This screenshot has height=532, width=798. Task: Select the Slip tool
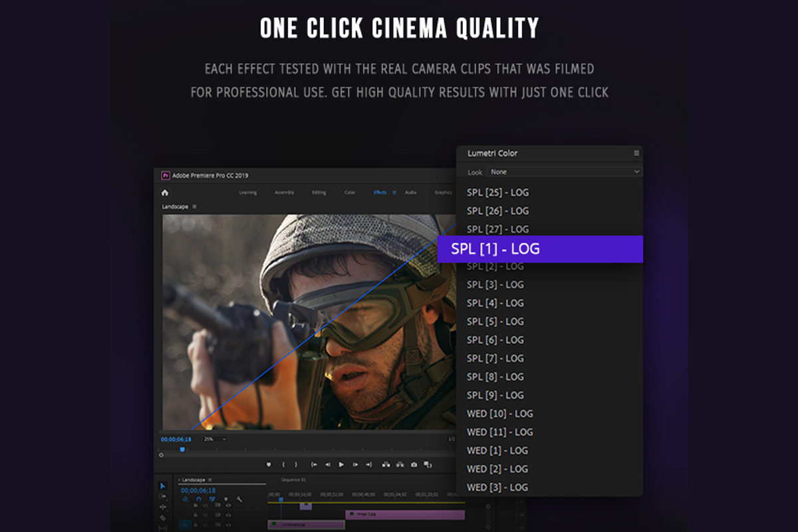point(163,528)
